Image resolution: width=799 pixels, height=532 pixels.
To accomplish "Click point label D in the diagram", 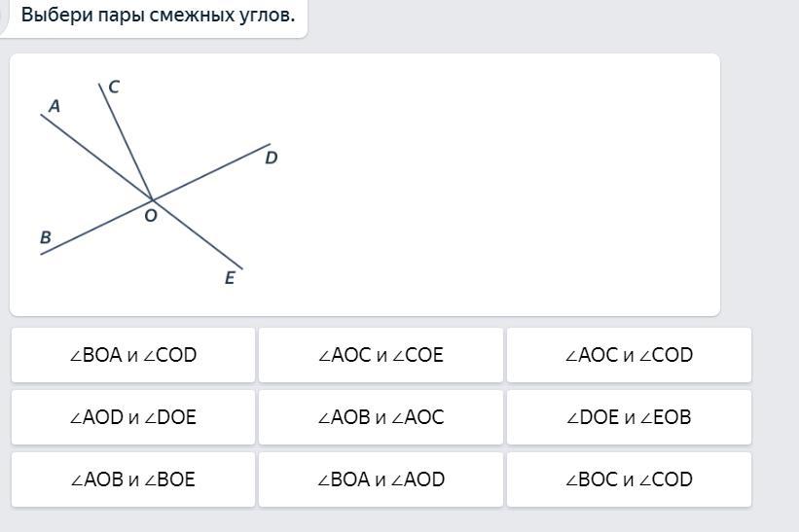I will (272, 158).
